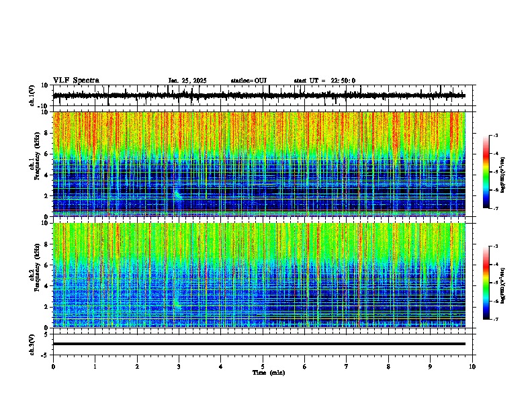Click the "VLF Spectra" title text
This screenshot has height=411, width=532.
76,81
